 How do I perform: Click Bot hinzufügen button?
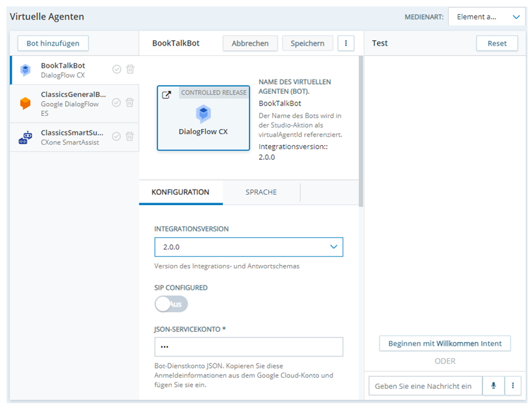pyautogui.click(x=53, y=44)
